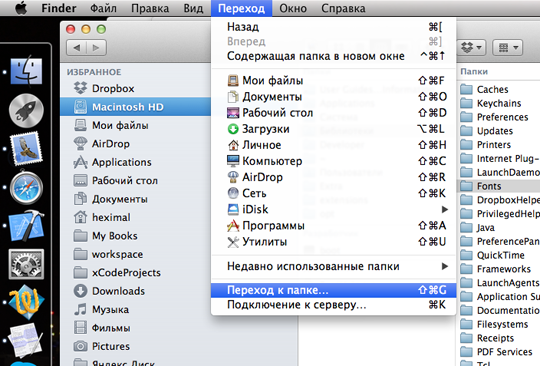Open the Mail stamp Dock icon
This screenshot has width=540, height=366.
click(26, 149)
